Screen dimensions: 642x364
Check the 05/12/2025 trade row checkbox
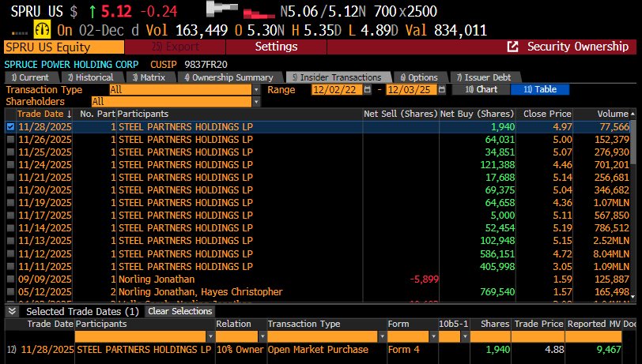click(x=10, y=292)
